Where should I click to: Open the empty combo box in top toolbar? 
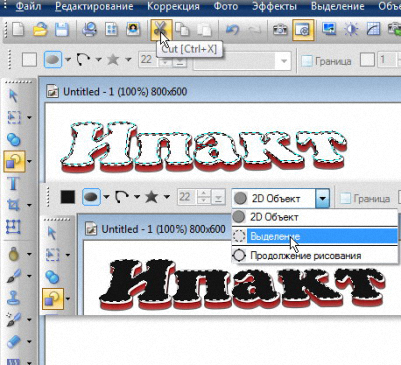(x=242, y=61)
